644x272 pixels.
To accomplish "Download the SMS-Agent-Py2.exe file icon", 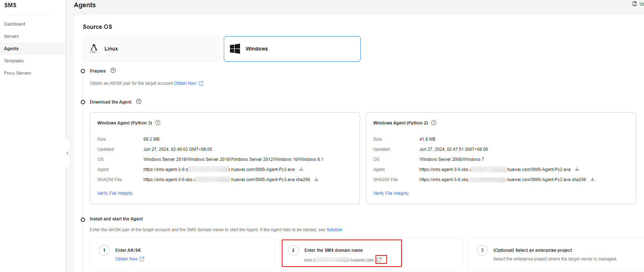I will point(577,169).
